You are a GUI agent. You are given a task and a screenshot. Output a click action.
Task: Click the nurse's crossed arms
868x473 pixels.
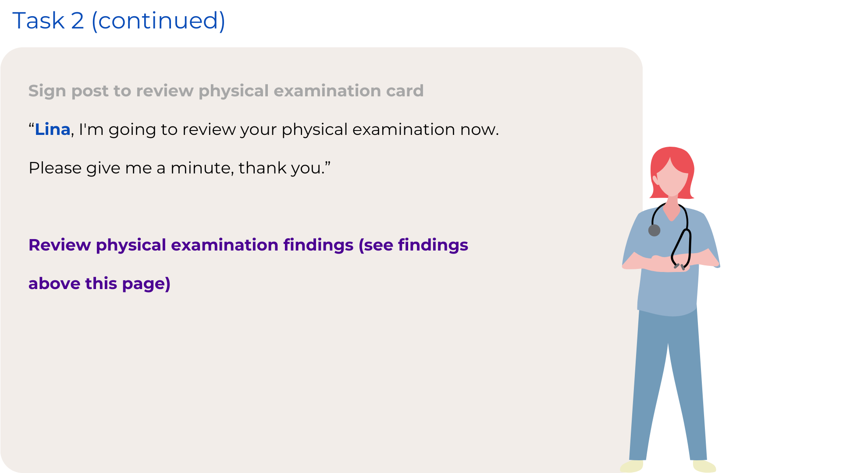point(671,262)
